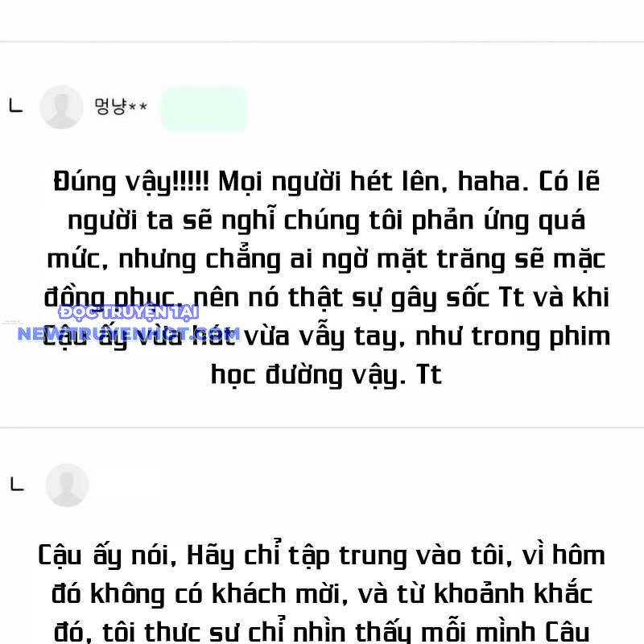
Task: Click the line starting 'mức, nhưng chẳng ai'
Action: [x=327, y=259]
